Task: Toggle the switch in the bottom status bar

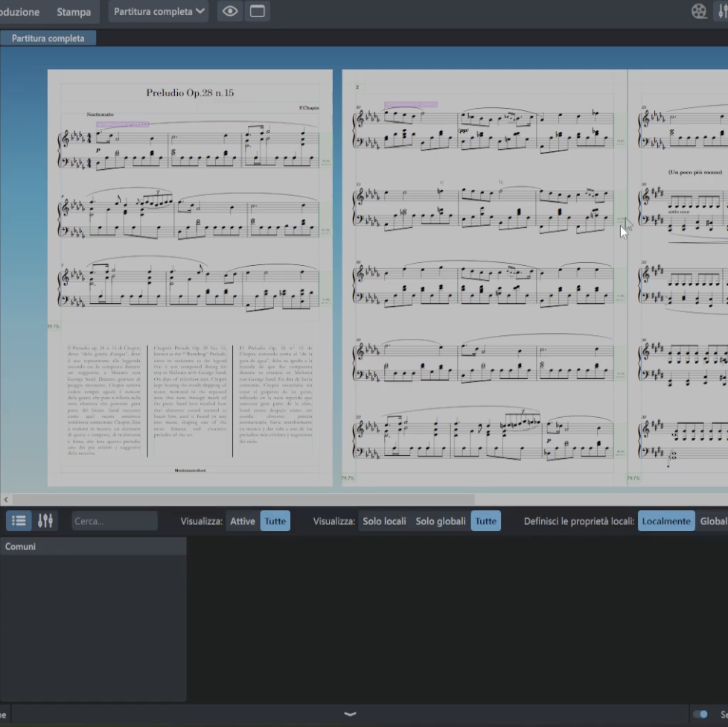Action: pyautogui.click(x=700, y=714)
